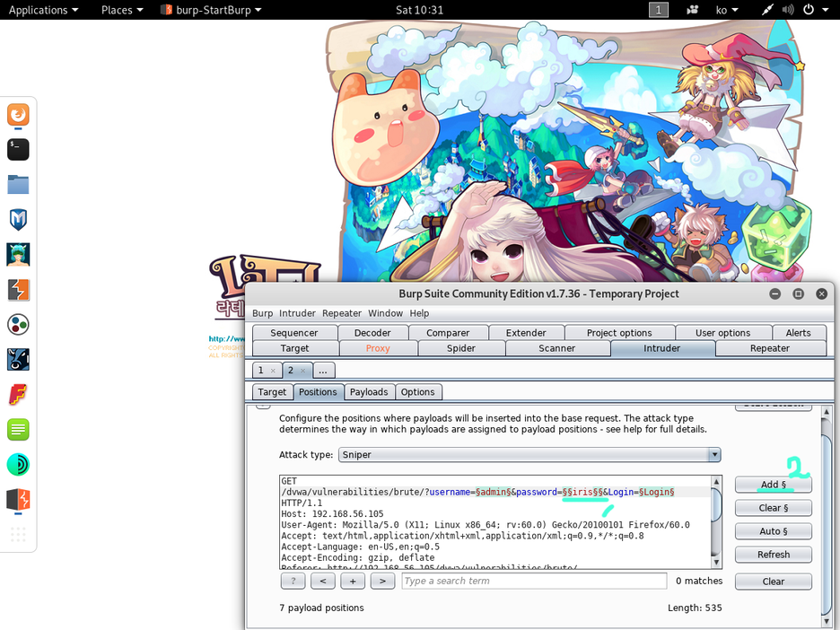Expand the burp-StartBurp app menu
The width and height of the screenshot is (840, 630).
click(x=212, y=10)
